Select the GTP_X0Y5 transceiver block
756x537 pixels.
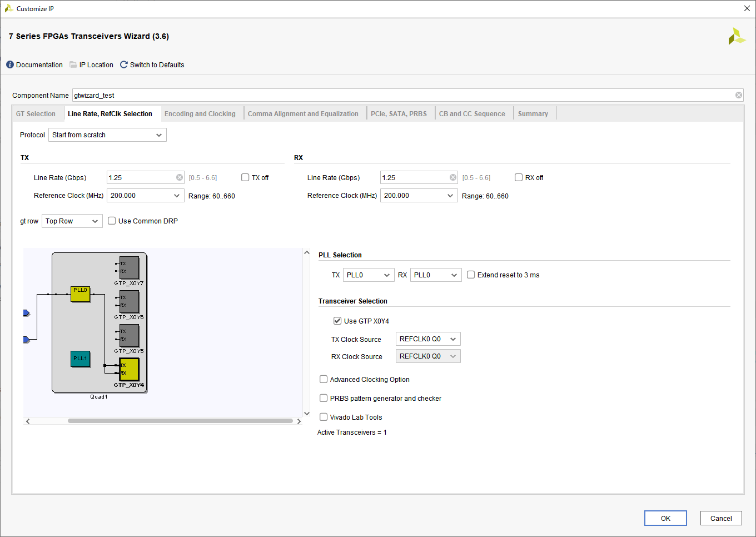[x=130, y=336]
